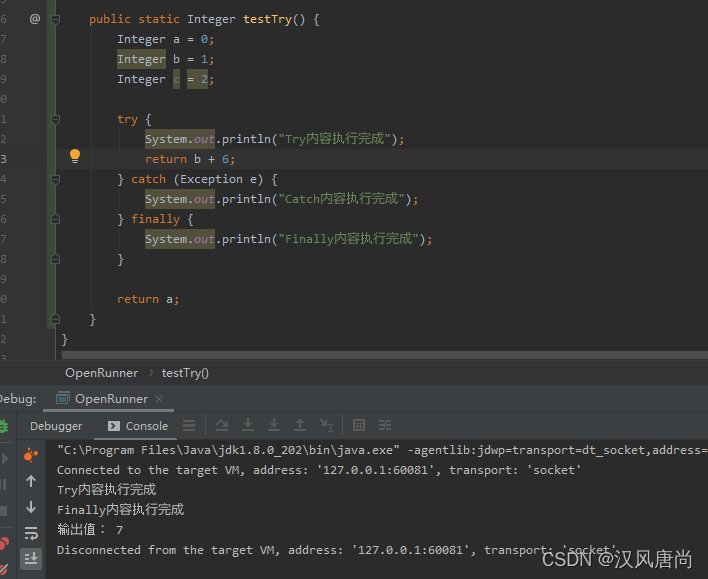Select OpenRunner in the breadcrumb bar
This screenshot has width=708, height=579.
pos(102,373)
